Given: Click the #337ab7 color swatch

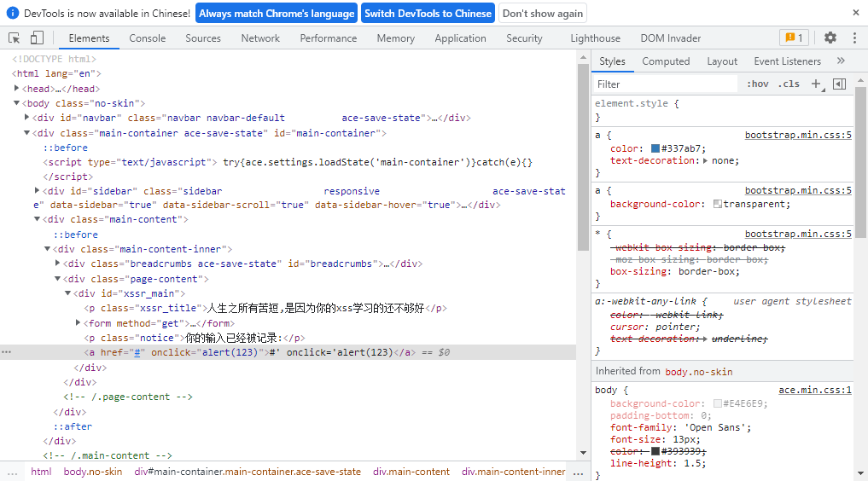Looking at the screenshot, I should pyautogui.click(x=655, y=148).
